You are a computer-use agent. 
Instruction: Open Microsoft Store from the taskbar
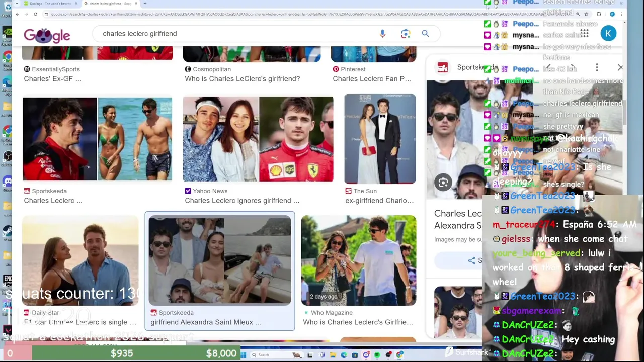point(355,355)
